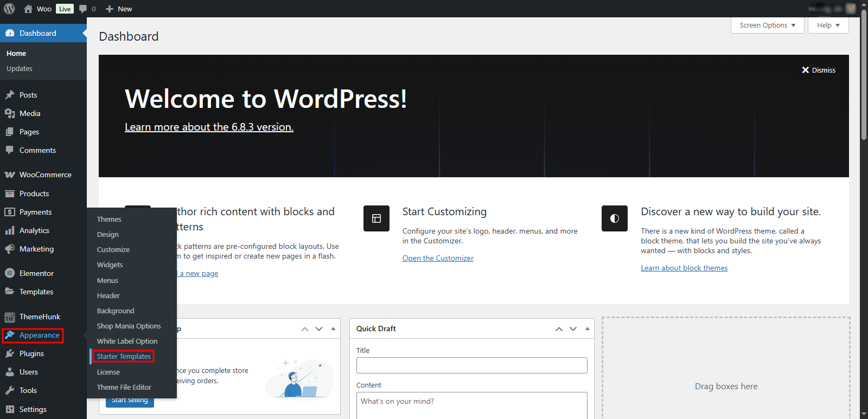The image size is (868, 419).
Task: Click the page vertical scrollbar
Action: (x=864, y=217)
